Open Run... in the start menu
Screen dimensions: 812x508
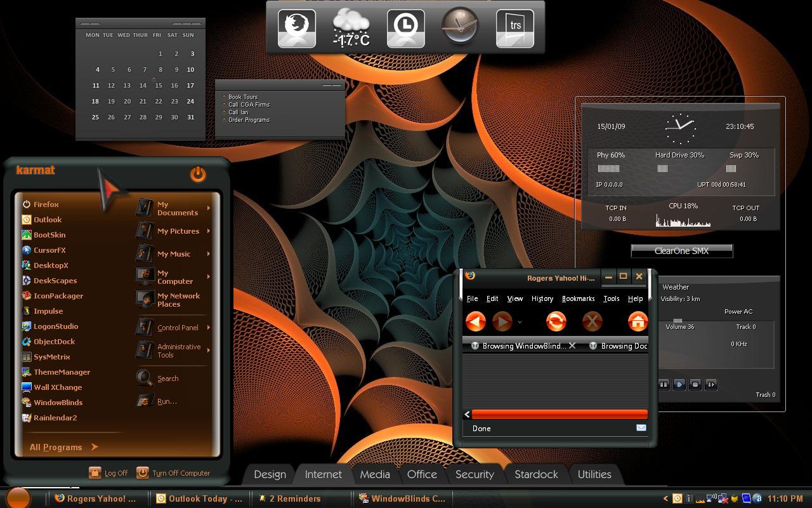coord(157,401)
